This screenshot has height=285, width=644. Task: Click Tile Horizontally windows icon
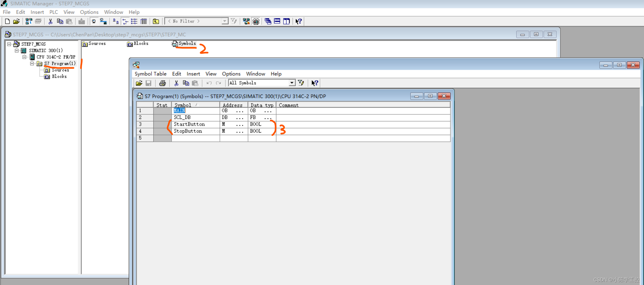pyautogui.click(x=277, y=21)
